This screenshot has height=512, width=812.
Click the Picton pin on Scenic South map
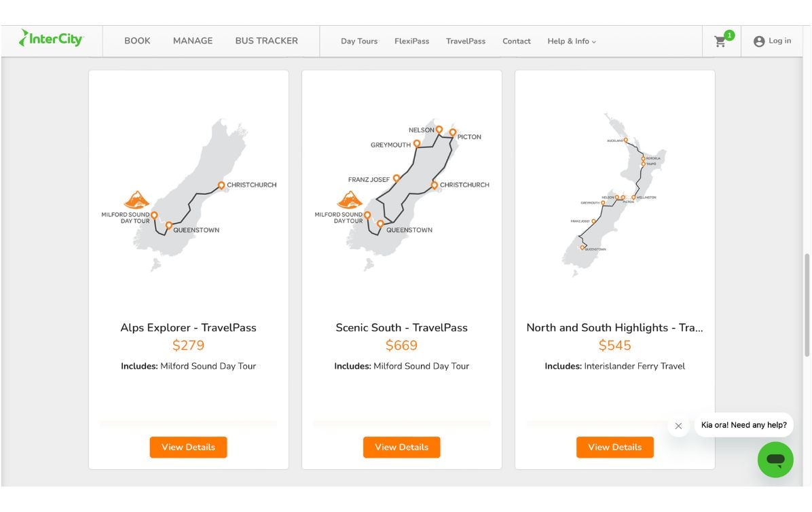pyautogui.click(x=453, y=133)
